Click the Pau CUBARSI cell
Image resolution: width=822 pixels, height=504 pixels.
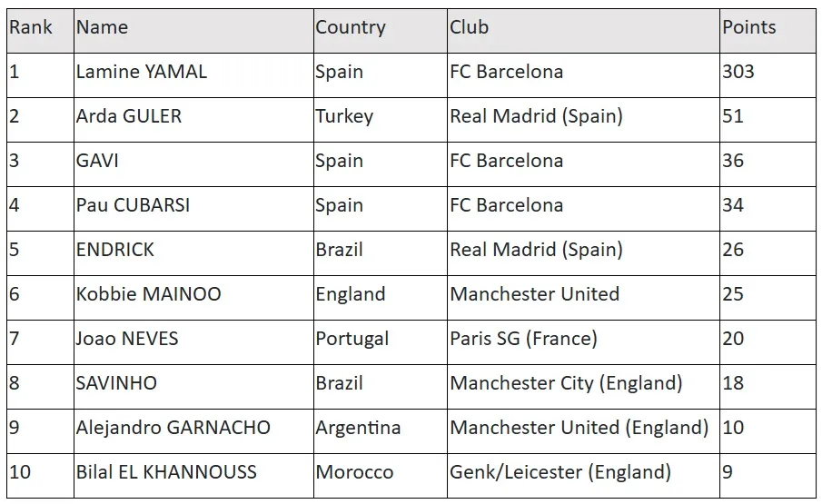(x=134, y=205)
